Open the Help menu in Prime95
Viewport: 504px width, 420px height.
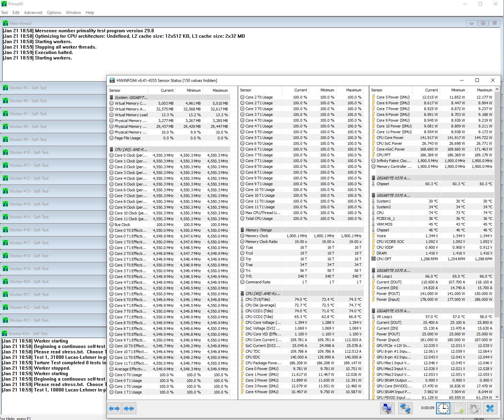click(x=90, y=13)
